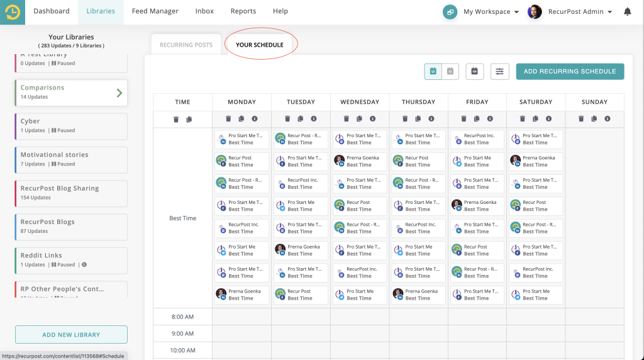Click the RecurPost Admin profile picture
The height and width of the screenshot is (360, 644).
tap(535, 12)
